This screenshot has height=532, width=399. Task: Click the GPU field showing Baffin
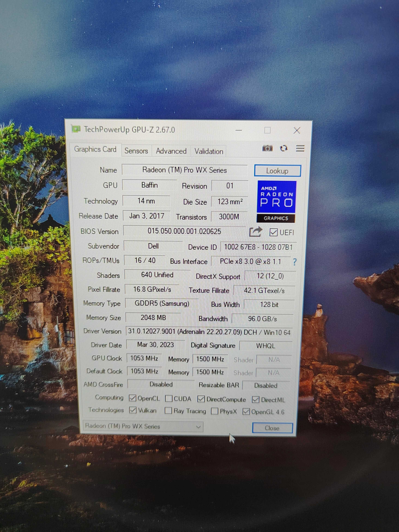(x=149, y=185)
